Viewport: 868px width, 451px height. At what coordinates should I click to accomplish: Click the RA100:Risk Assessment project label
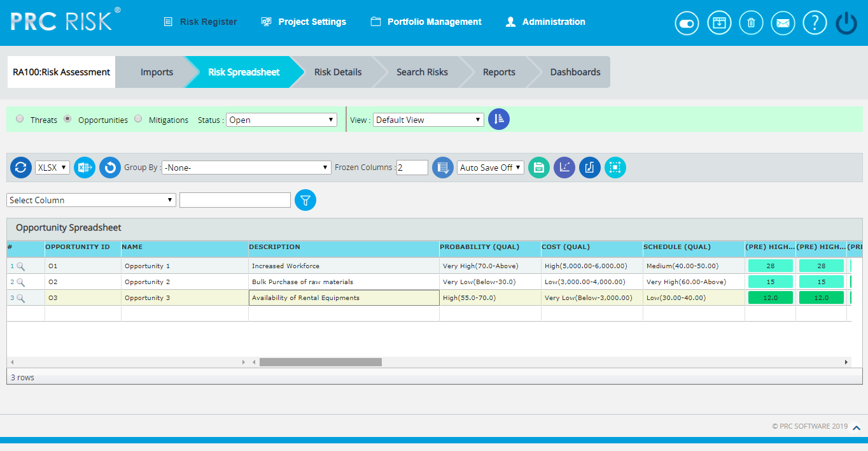pyautogui.click(x=61, y=72)
